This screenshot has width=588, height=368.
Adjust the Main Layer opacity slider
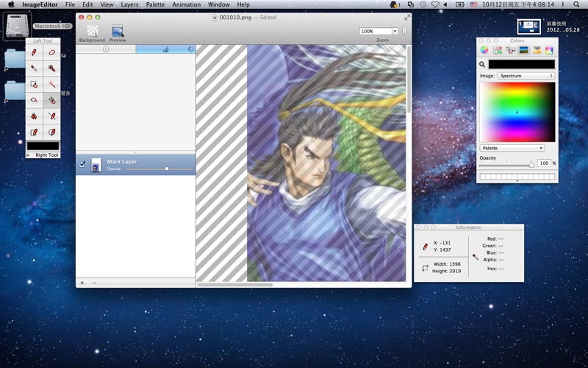pos(159,169)
